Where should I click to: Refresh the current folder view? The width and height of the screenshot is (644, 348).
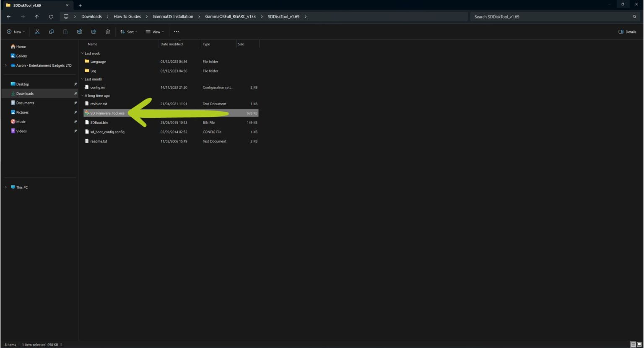(x=51, y=17)
